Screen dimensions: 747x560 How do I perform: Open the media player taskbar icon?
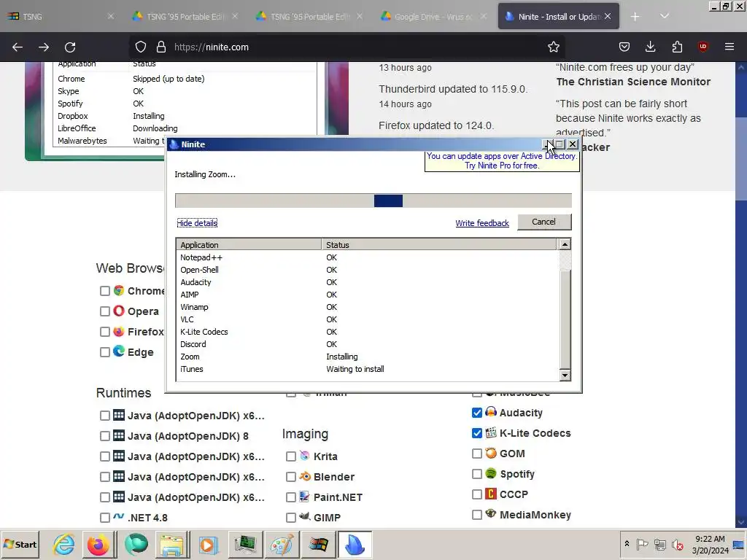coord(208,544)
